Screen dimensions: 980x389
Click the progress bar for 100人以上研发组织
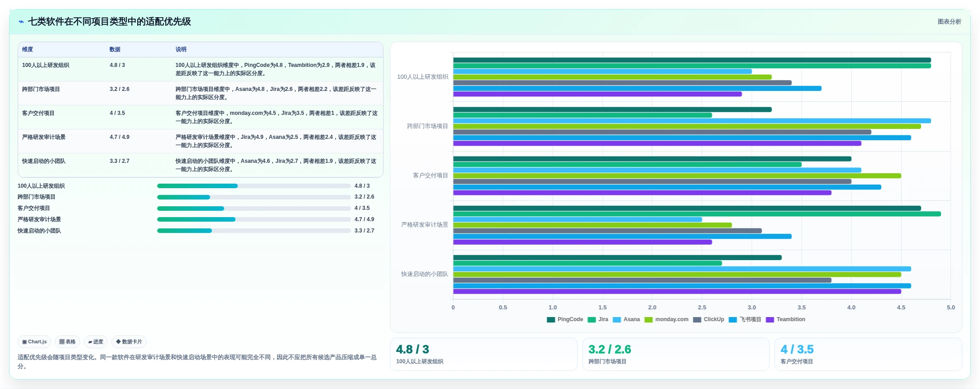[254, 186]
